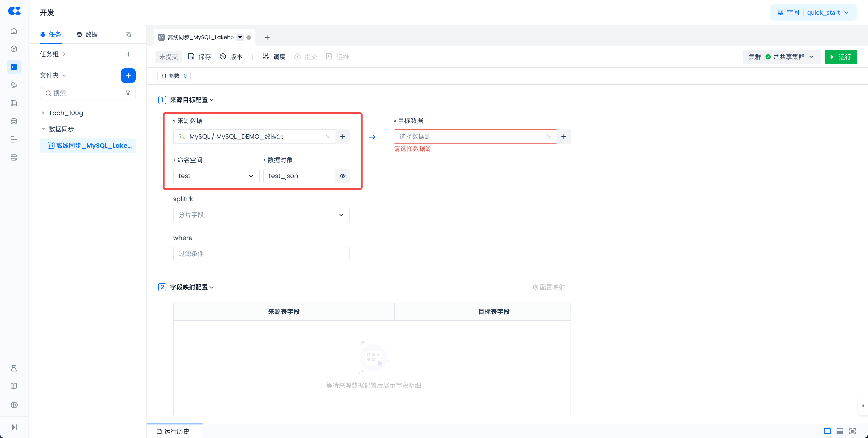Click the green 运行 button

tap(840, 57)
